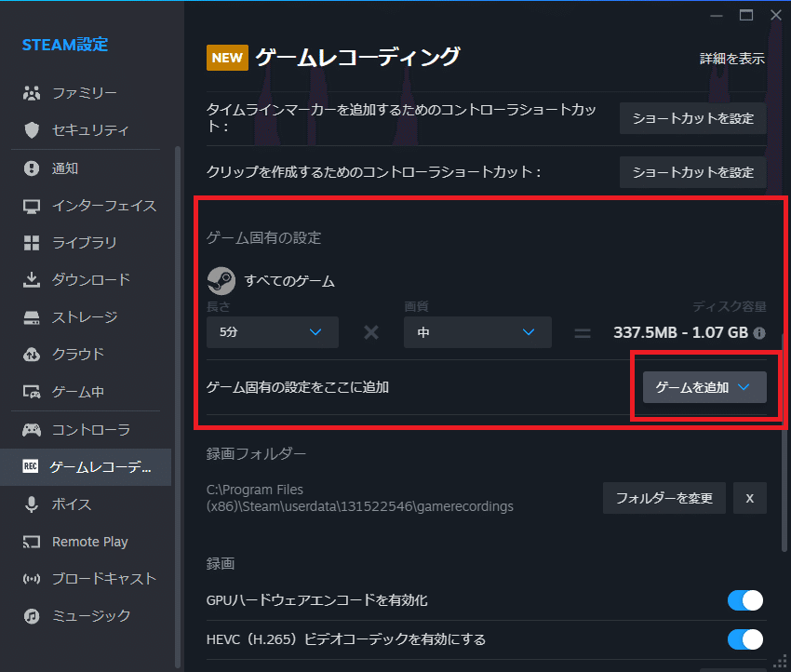Click 詳細を表示 link
This screenshot has height=672, width=791.
pyautogui.click(x=732, y=59)
